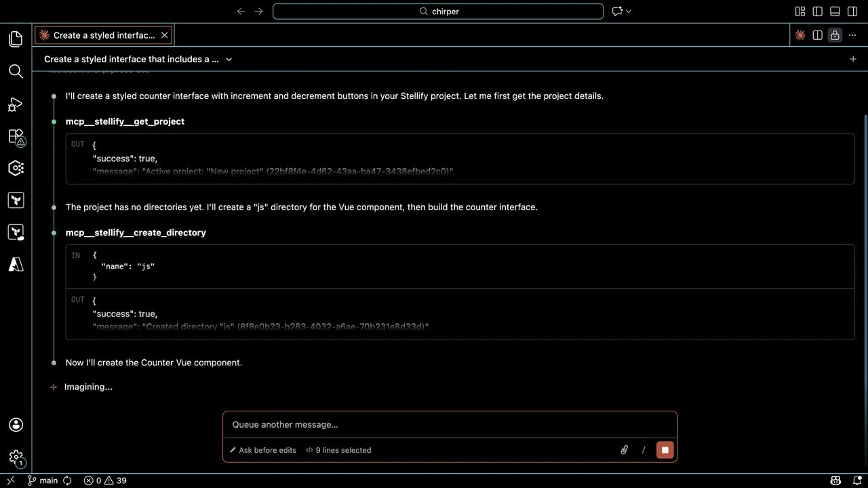Select the search magnifier in the sidebar

point(16,71)
